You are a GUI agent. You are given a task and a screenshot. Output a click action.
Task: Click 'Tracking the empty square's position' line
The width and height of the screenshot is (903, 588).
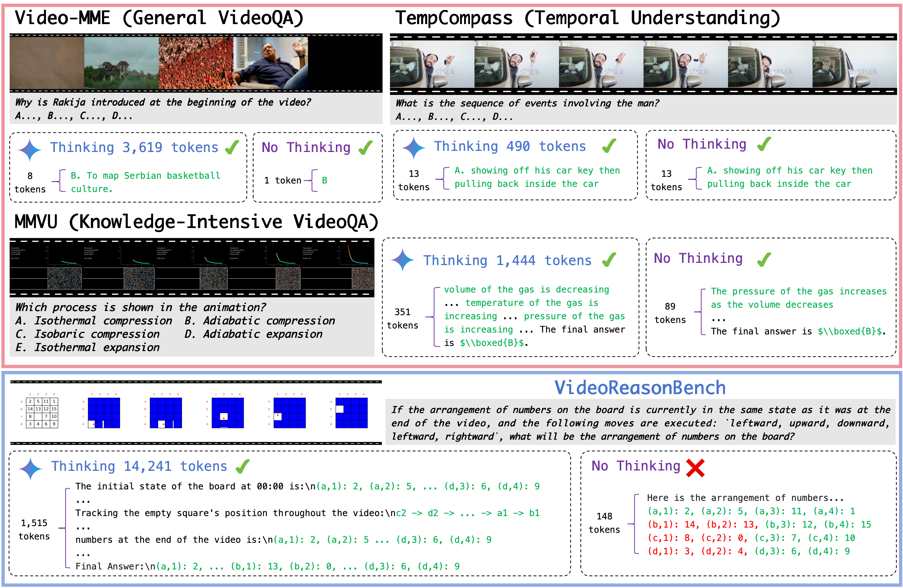coord(307,513)
